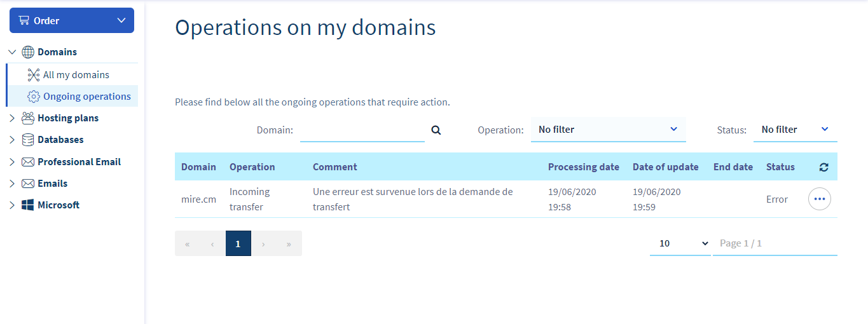Open the Status filter dropdown
This screenshot has height=324, width=868.
(x=795, y=130)
